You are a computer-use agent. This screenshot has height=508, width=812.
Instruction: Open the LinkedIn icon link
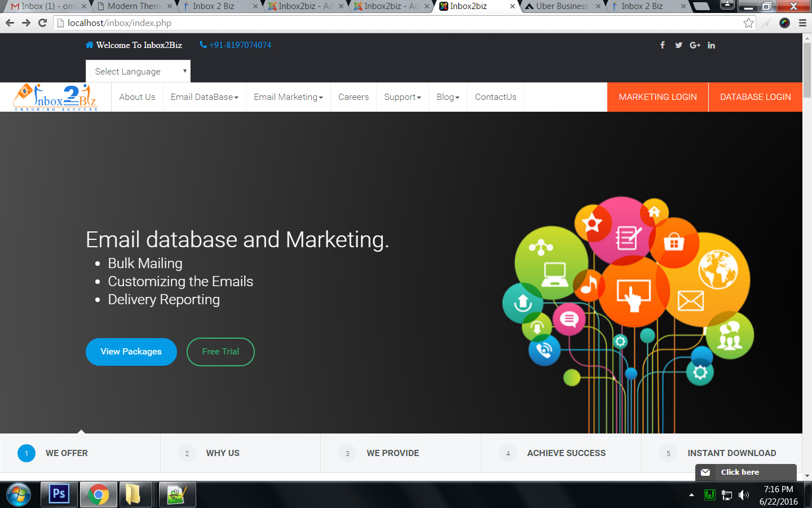tap(712, 45)
